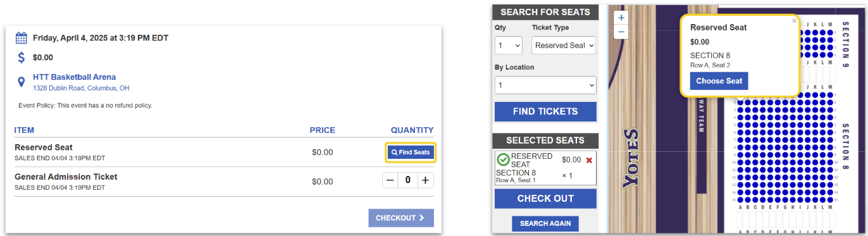Increase General Admission ticket quantity
Screen dimensions: 868x236
pyautogui.click(x=426, y=180)
